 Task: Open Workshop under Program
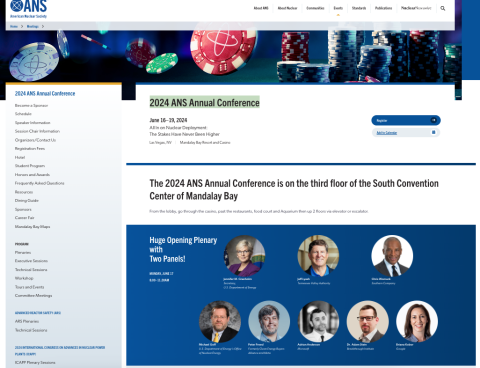(x=24, y=278)
